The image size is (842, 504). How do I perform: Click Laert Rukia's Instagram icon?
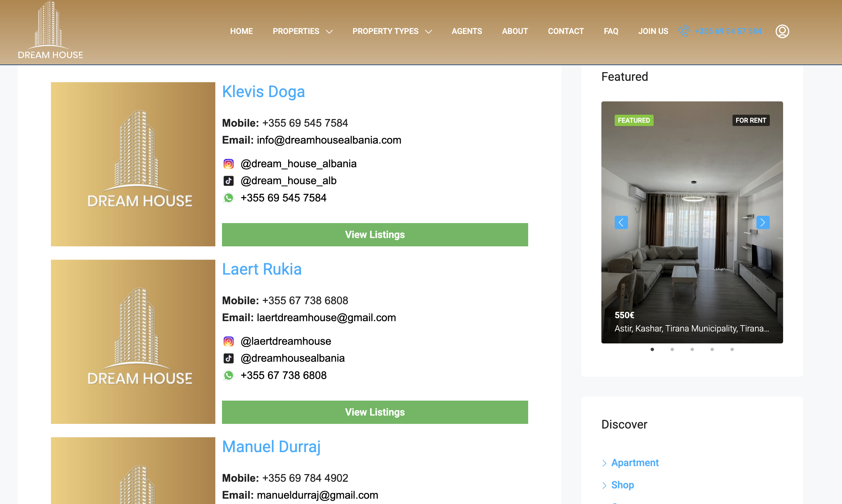(228, 341)
